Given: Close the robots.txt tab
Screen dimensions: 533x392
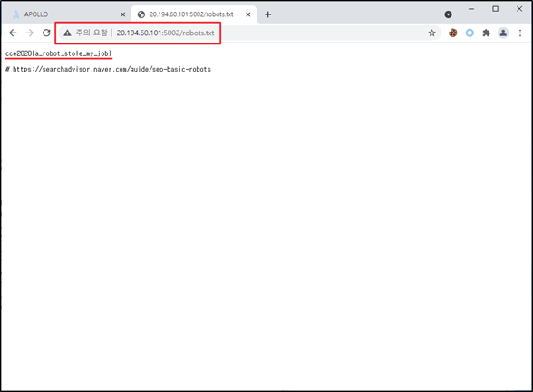Looking at the screenshot, I should coord(248,14).
